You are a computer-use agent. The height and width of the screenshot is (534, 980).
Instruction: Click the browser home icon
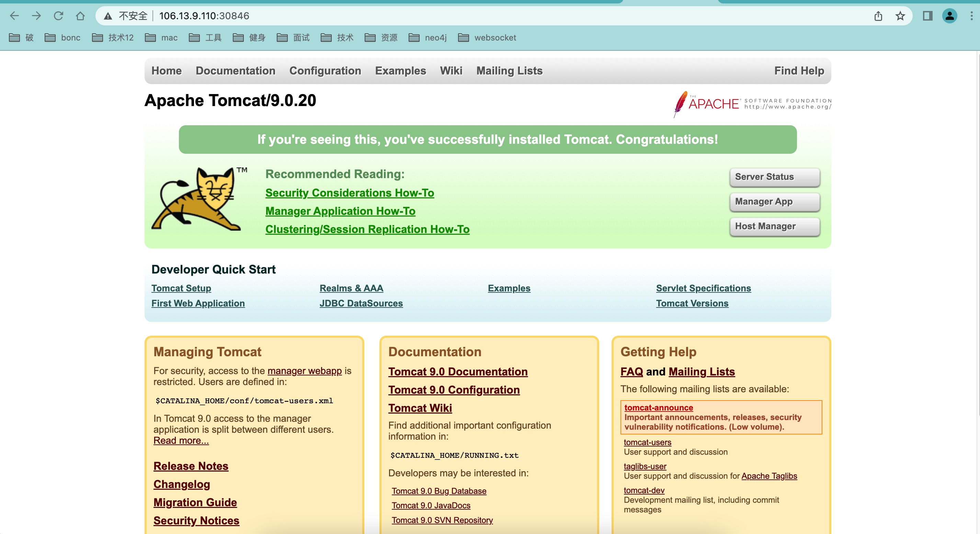coord(80,16)
